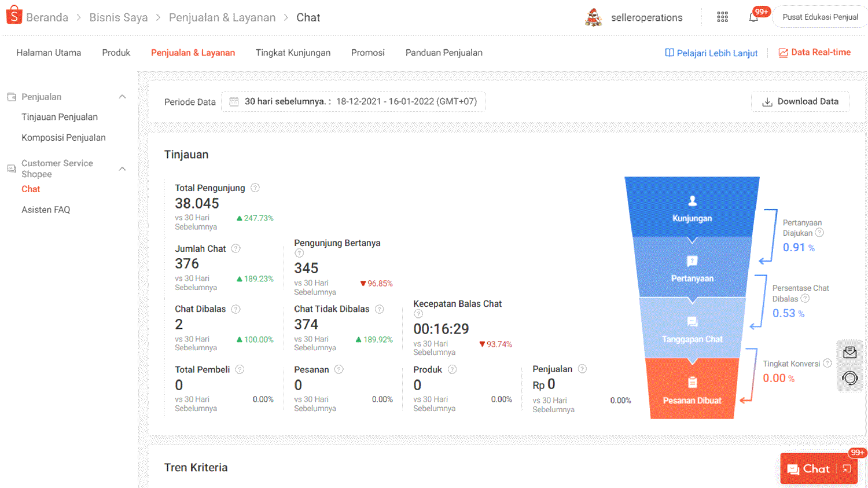Click help icon next to Total Pengunjung

(255, 188)
